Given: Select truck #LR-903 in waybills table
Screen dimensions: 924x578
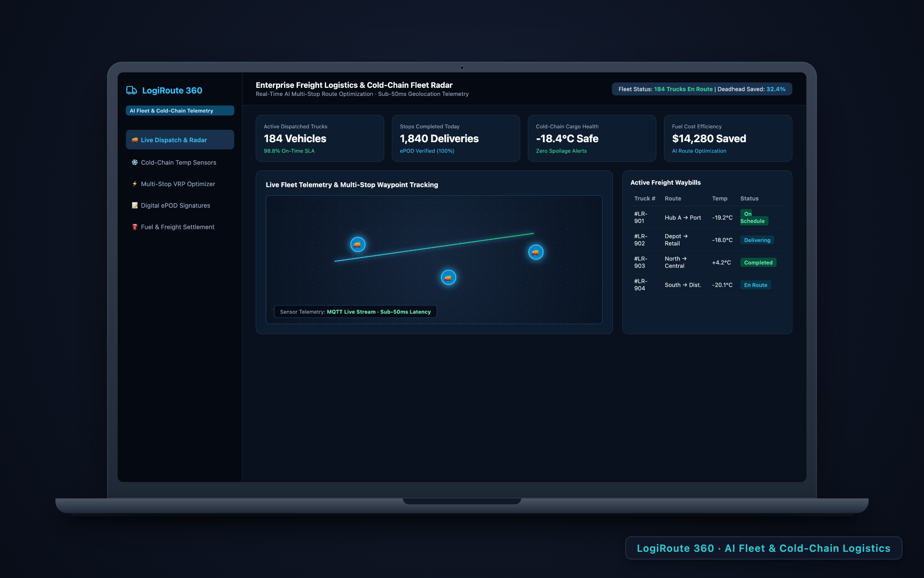Looking at the screenshot, I should coord(641,262).
